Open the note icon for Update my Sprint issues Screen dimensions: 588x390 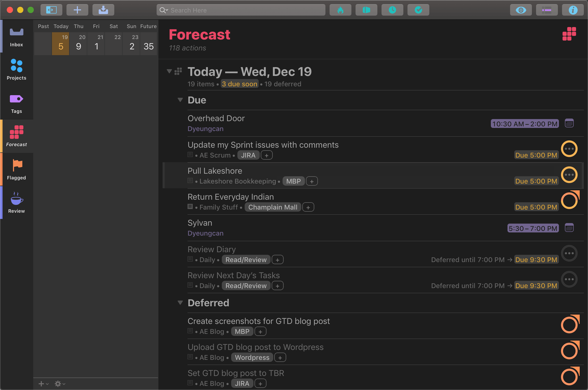190,155
